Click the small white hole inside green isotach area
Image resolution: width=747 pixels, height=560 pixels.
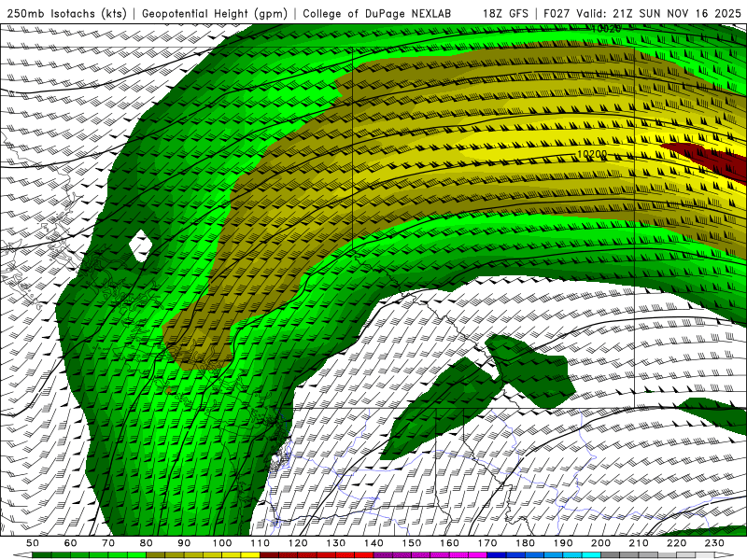click(x=141, y=245)
